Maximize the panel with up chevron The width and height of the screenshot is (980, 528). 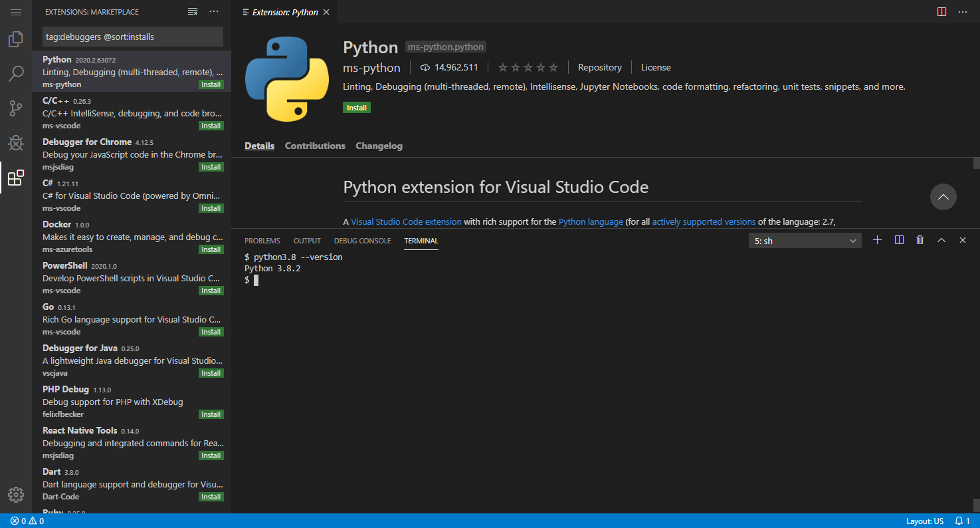[x=941, y=240]
